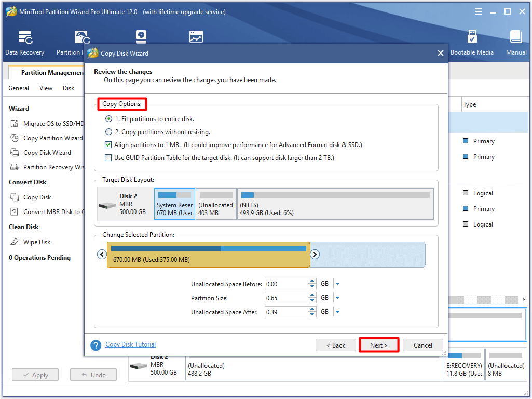Edit Unallocated Space Before field
Image resolution: width=532 pixels, height=399 pixels.
pos(287,284)
